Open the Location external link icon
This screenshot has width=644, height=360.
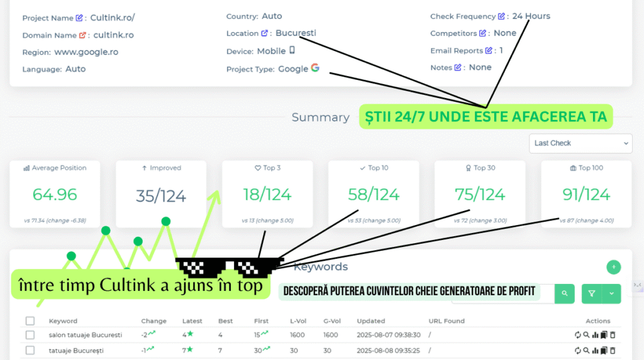pyautogui.click(x=265, y=33)
